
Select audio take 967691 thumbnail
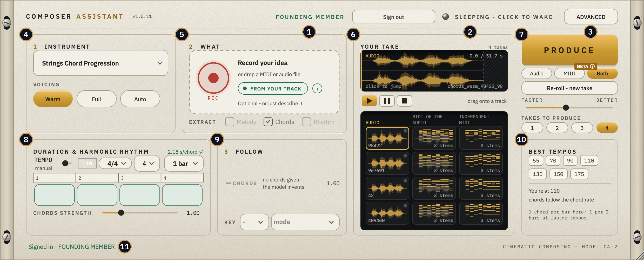tap(387, 163)
